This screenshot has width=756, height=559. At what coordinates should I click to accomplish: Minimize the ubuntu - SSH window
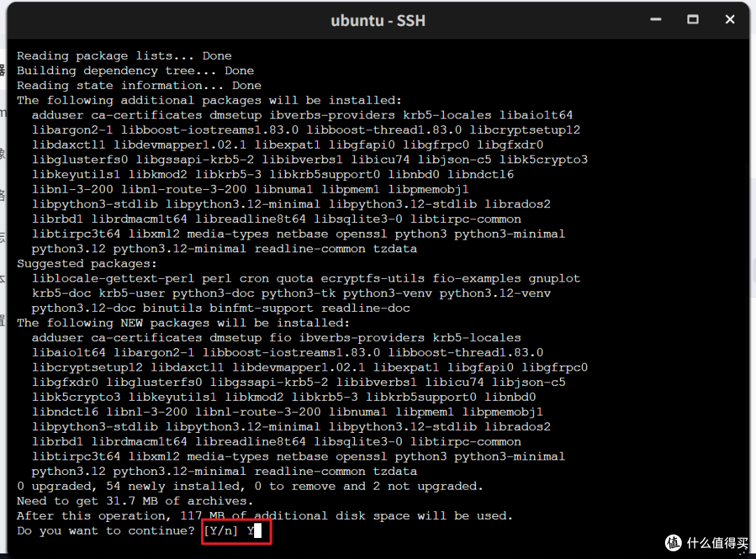(x=656, y=20)
